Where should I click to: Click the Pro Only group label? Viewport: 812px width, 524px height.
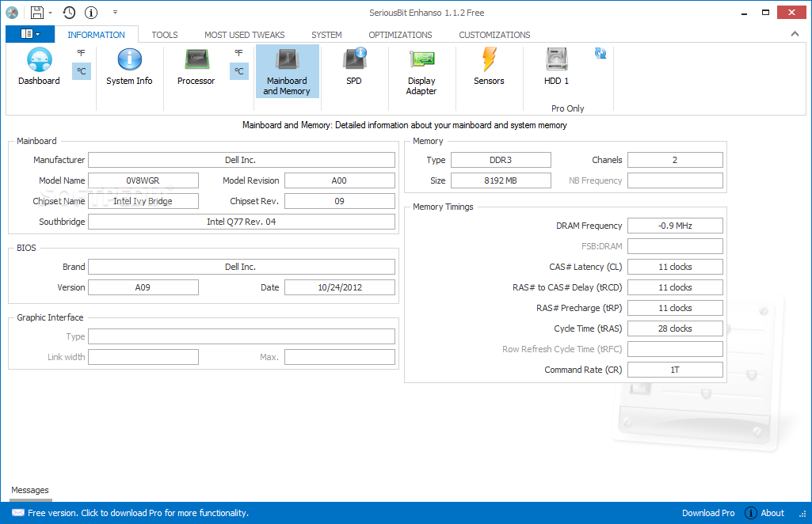[x=567, y=108]
